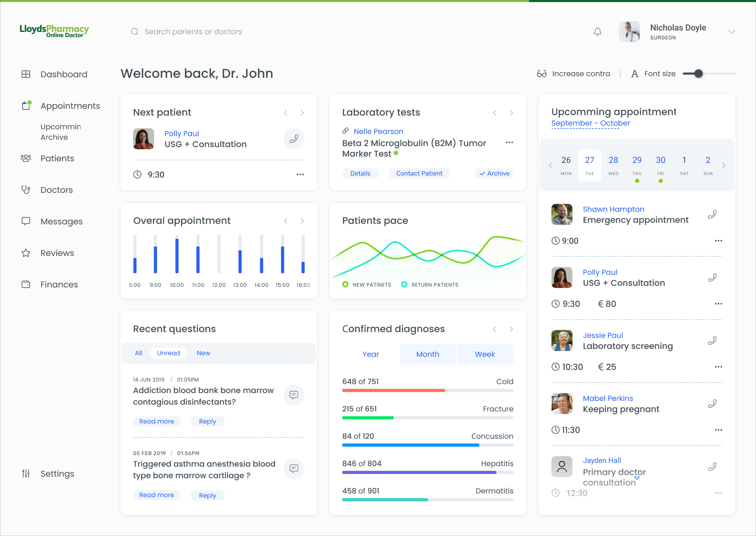Viewport: 756px width, 536px height.
Task: Switch Confirmed diagnoses to Year tab
Action: pos(370,354)
